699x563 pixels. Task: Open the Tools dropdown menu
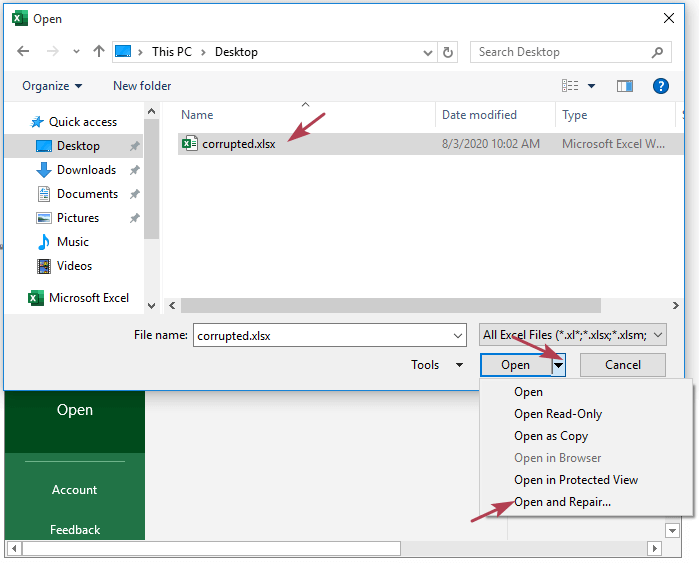pyautogui.click(x=437, y=365)
